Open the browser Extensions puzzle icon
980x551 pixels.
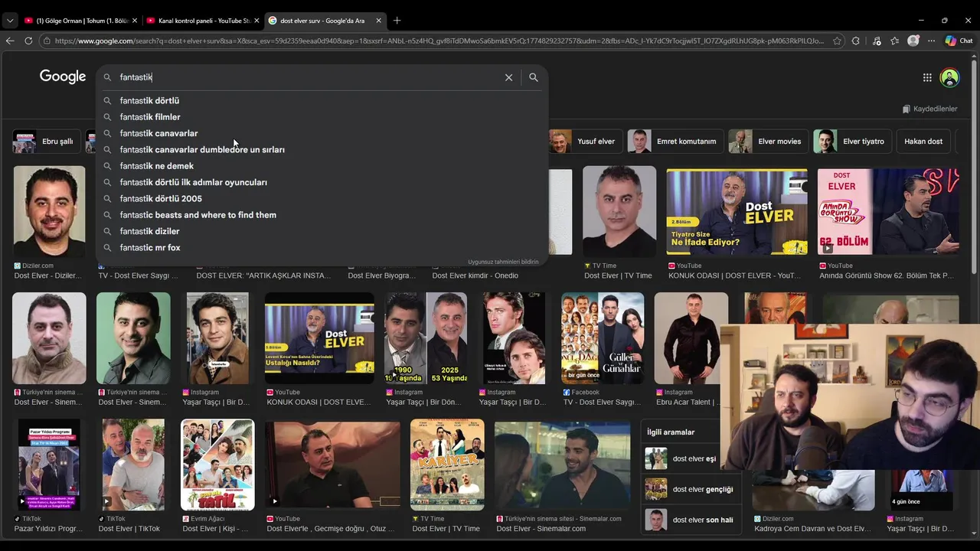(856, 41)
